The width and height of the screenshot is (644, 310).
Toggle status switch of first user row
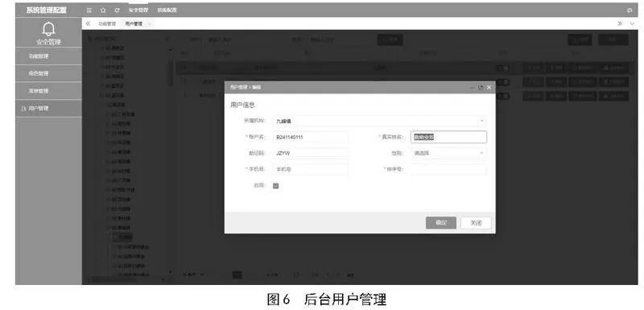tap(503, 68)
